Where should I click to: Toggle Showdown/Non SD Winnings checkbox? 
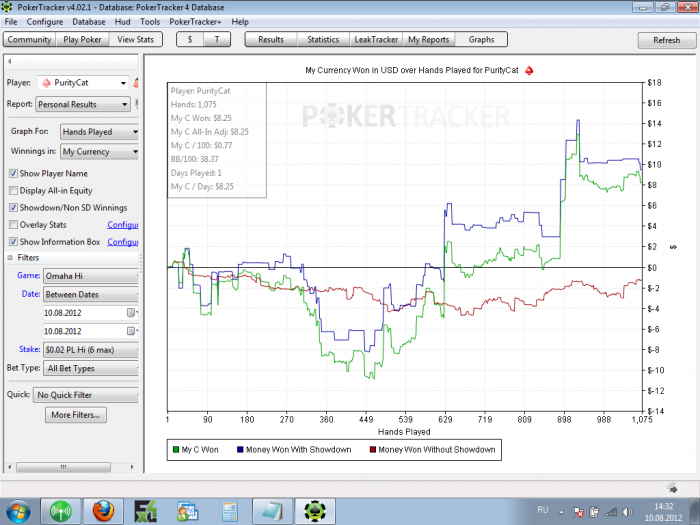(x=13, y=208)
